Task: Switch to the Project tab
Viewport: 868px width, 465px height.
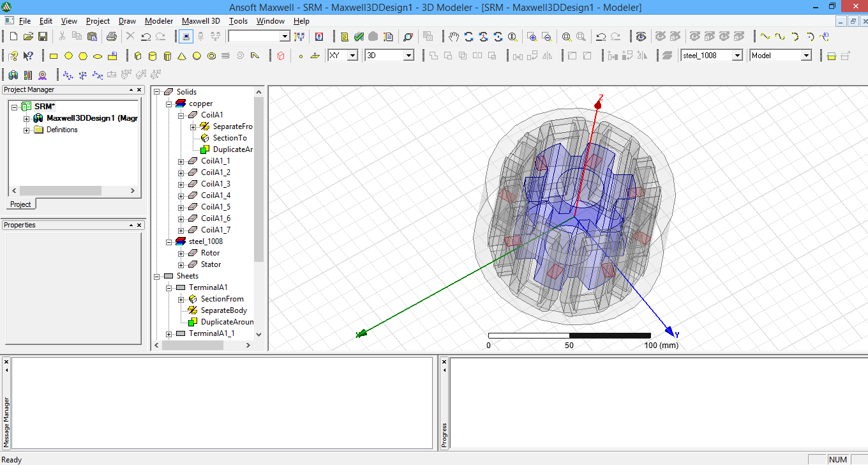Action: click(20, 204)
